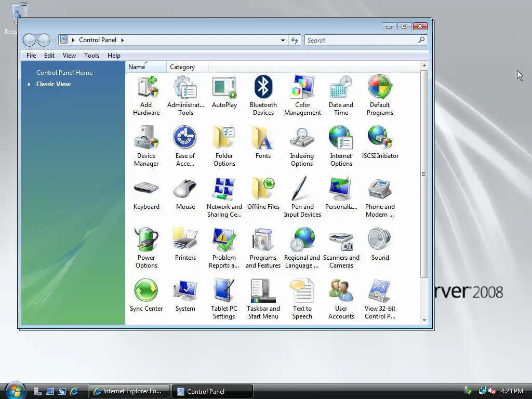532x399 pixels.
Task: Open Default Programs icon
Action: pyautogui.click(x=380, y=96)
